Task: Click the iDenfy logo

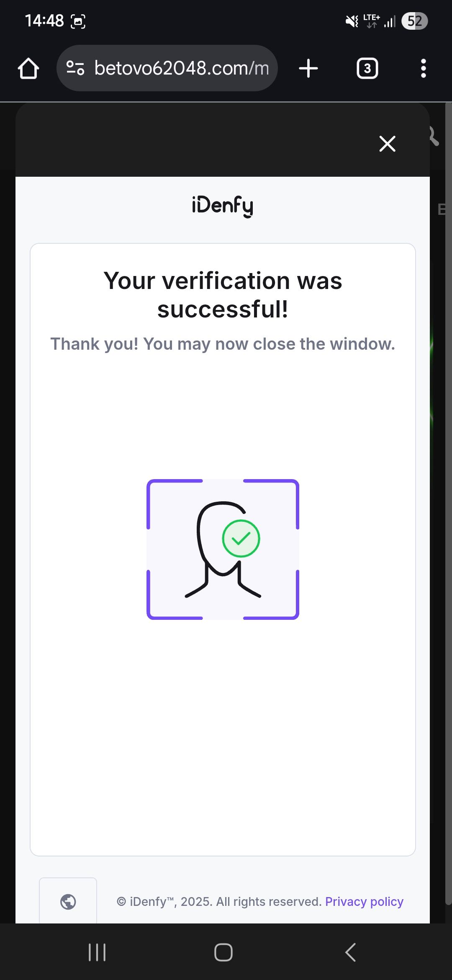Action: [x=223, y=206]
